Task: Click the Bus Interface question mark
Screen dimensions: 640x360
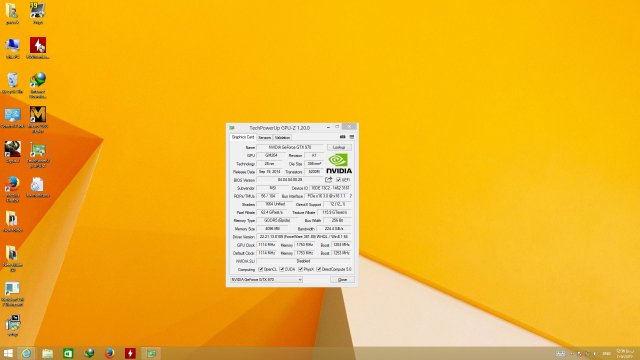Action: click(351, 196)
